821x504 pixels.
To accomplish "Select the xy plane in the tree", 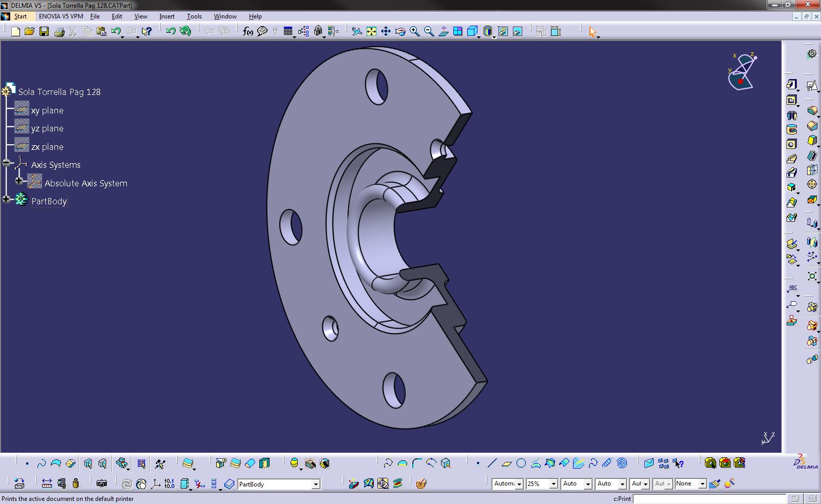I will [x=47, y=110].
